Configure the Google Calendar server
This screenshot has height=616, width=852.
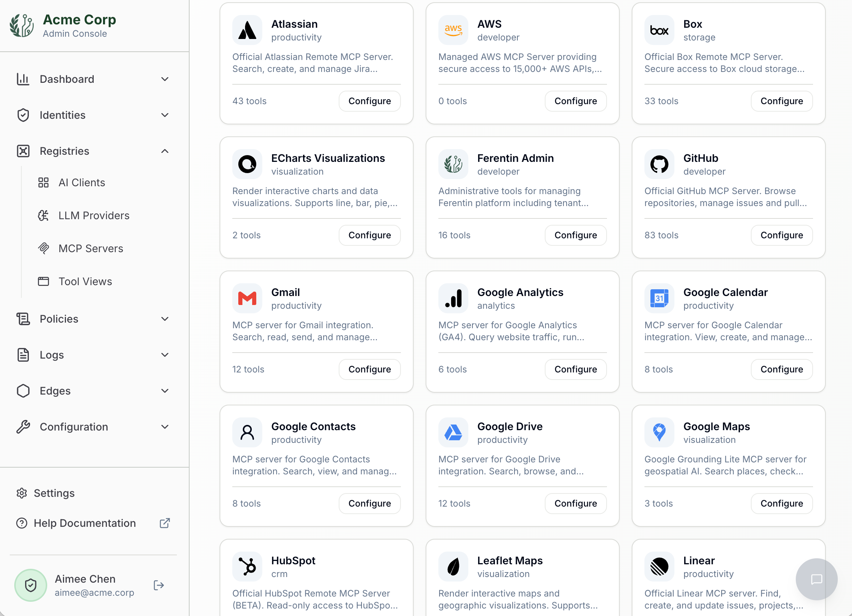click(x=782, y=369)
